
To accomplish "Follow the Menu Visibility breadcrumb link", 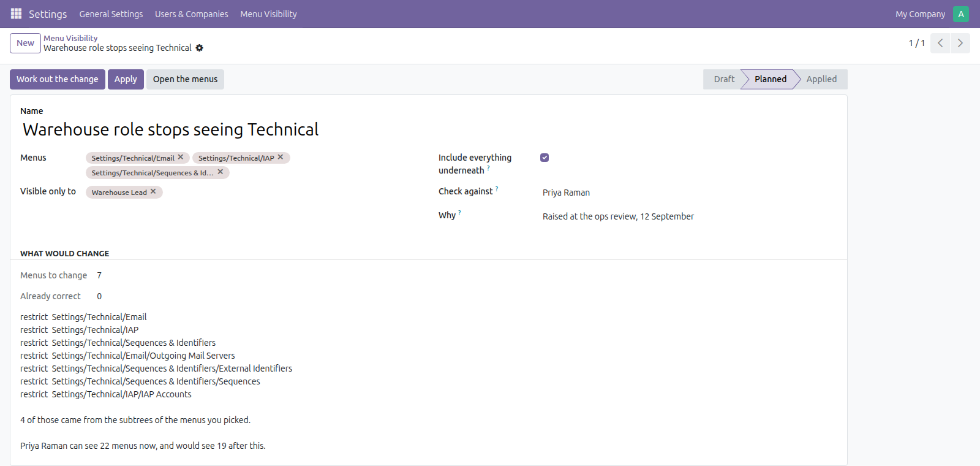I will (x=70, y=38).
